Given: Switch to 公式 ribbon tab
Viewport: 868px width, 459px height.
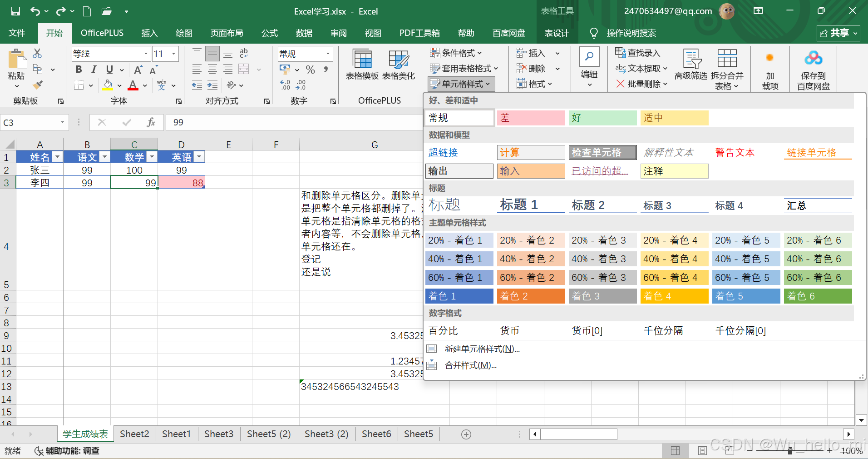Looking at the screenshot, I should click(x=270, y=33).
